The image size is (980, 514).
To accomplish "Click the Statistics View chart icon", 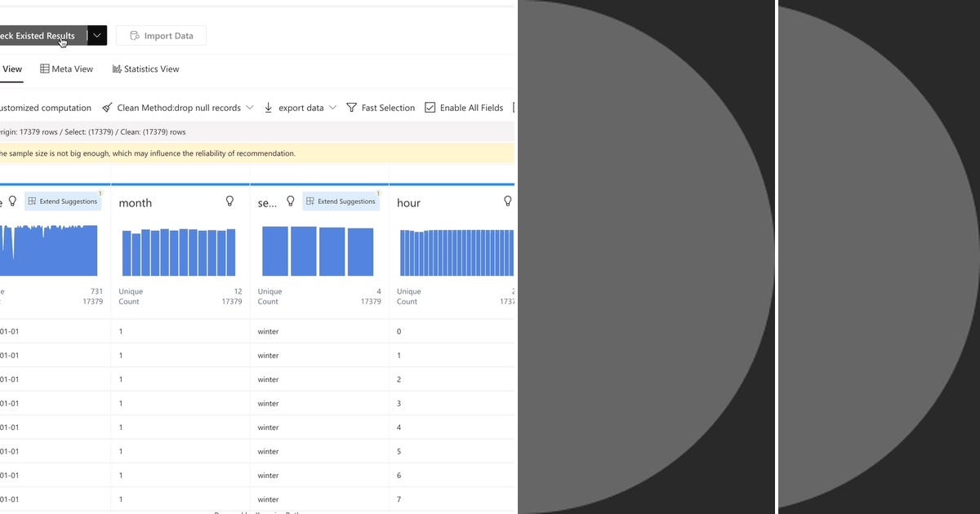I will pyautogui.click(x=115, y=69).
